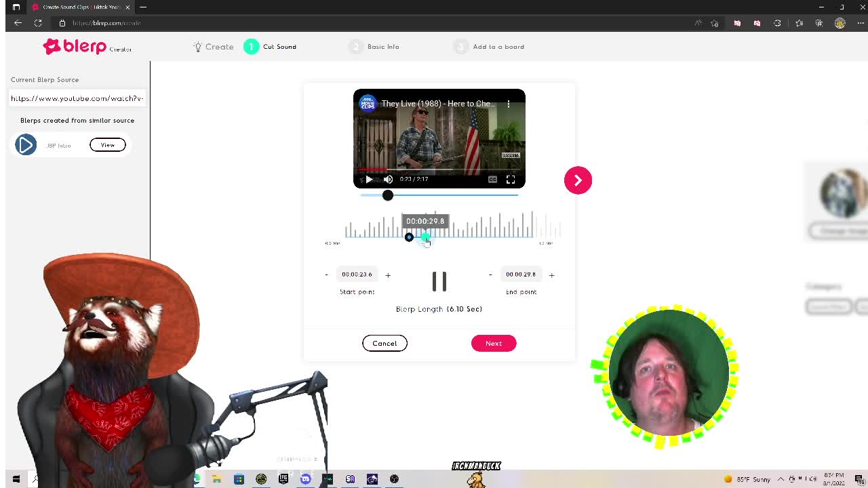Decrease the start point time
868x488 pixels.
tap(326, 274)
